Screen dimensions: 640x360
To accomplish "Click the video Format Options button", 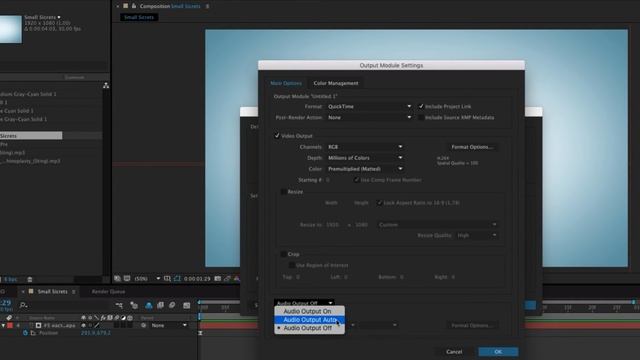I will click(472, 147).
